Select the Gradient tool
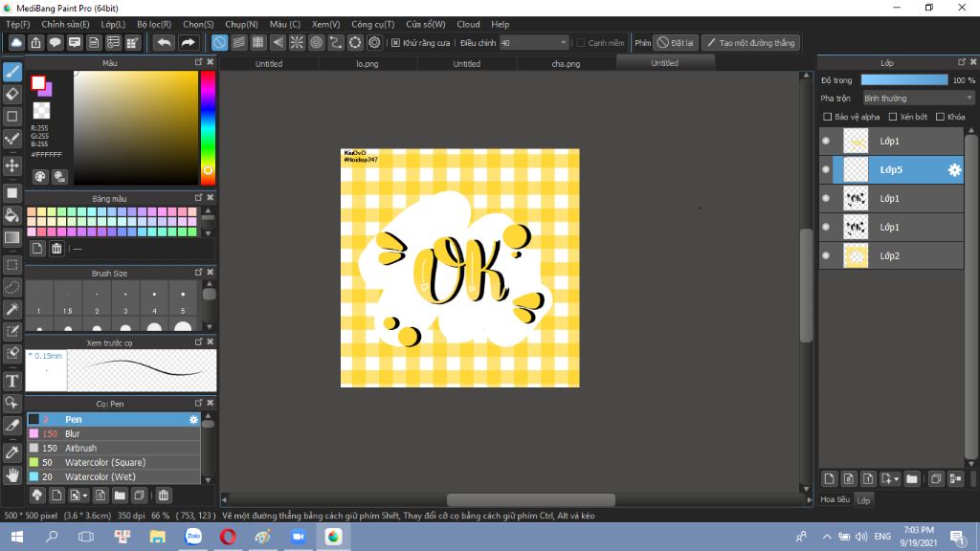This screenshot has height=551, width=980. point(11,237)
